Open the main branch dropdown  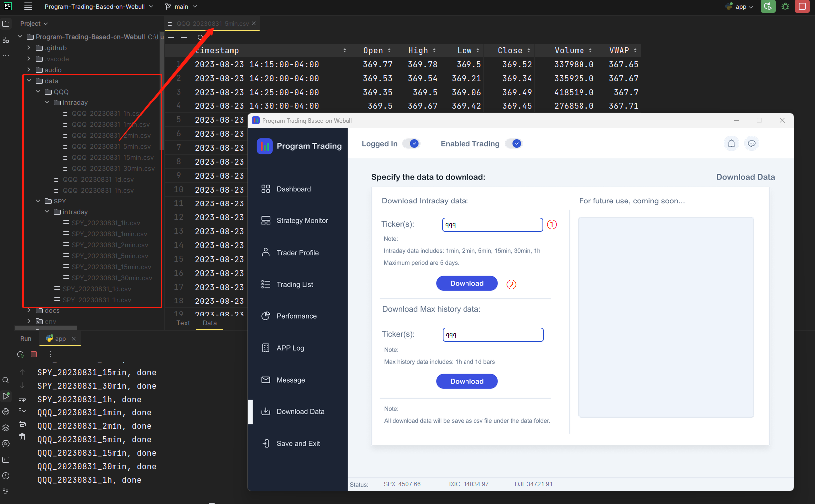(181, 7)
